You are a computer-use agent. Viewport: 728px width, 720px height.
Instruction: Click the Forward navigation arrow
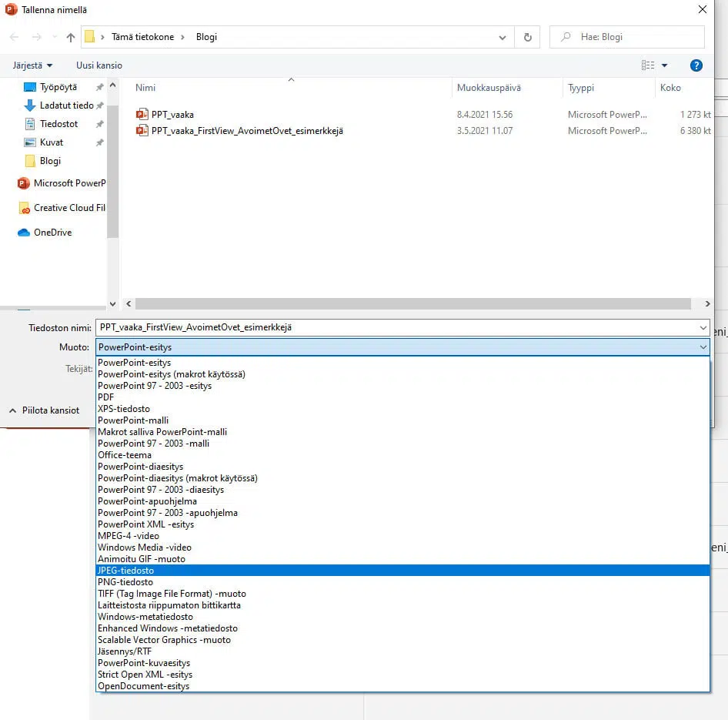tap(36, 37)
